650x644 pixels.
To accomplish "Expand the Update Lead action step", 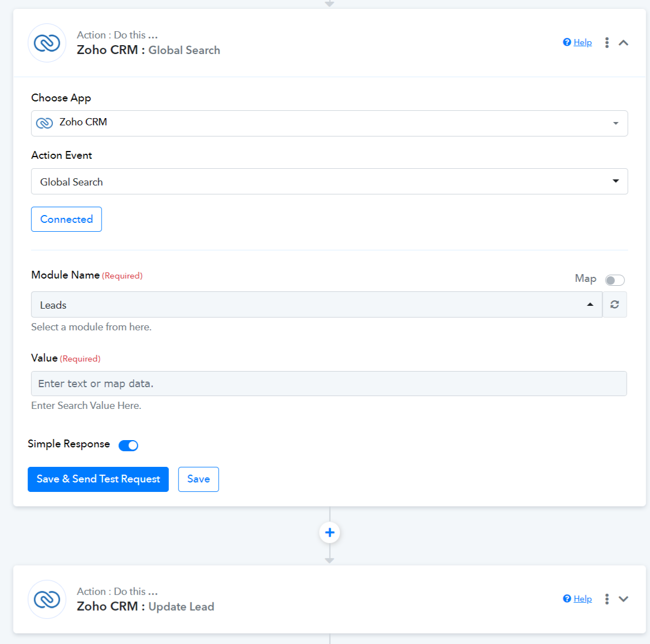I will (x=623, y=599).
